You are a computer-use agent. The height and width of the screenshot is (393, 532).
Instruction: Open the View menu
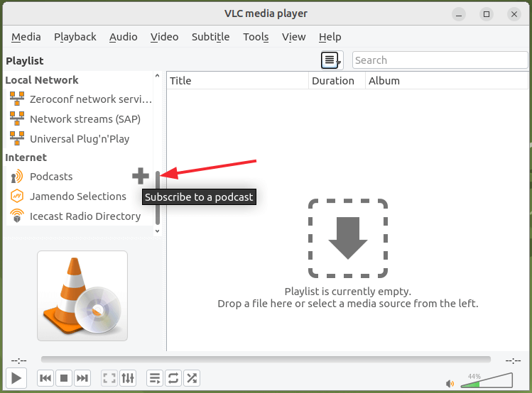tap(293, 37)
